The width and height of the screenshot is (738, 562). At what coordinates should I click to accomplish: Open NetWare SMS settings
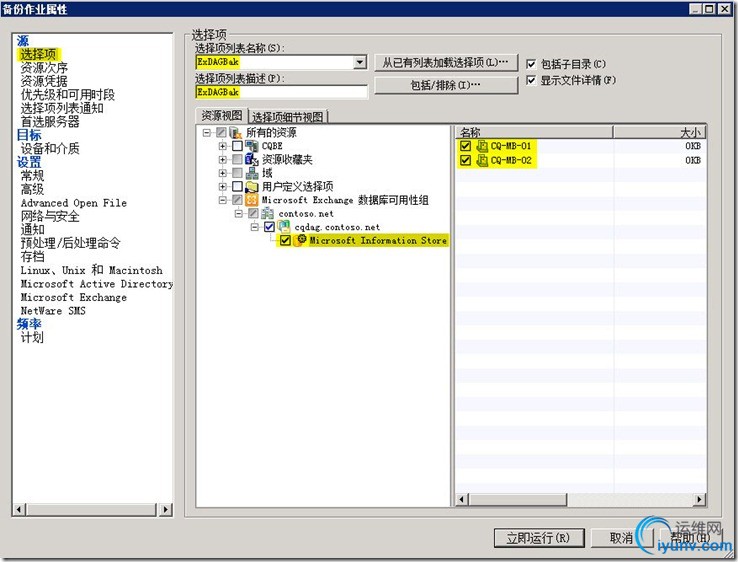tap(53, 311)
